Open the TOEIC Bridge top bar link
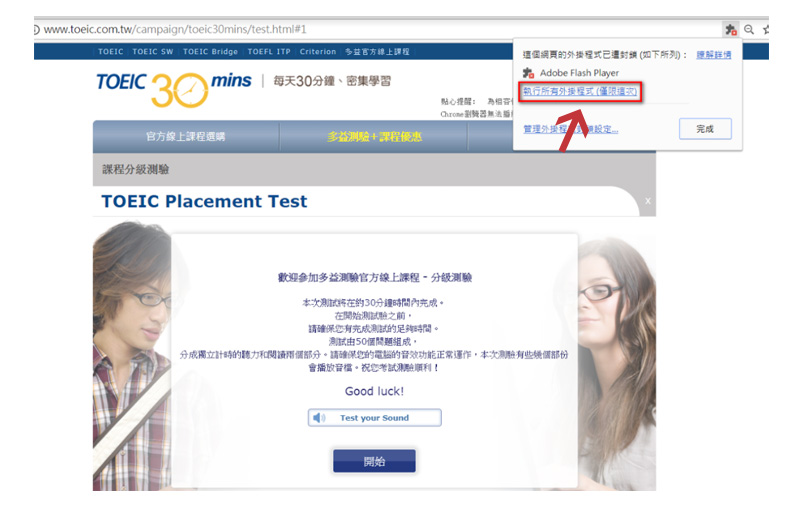The height and width of the screenshot is (514, 800). pyautogui.click(x=210, y=52)
